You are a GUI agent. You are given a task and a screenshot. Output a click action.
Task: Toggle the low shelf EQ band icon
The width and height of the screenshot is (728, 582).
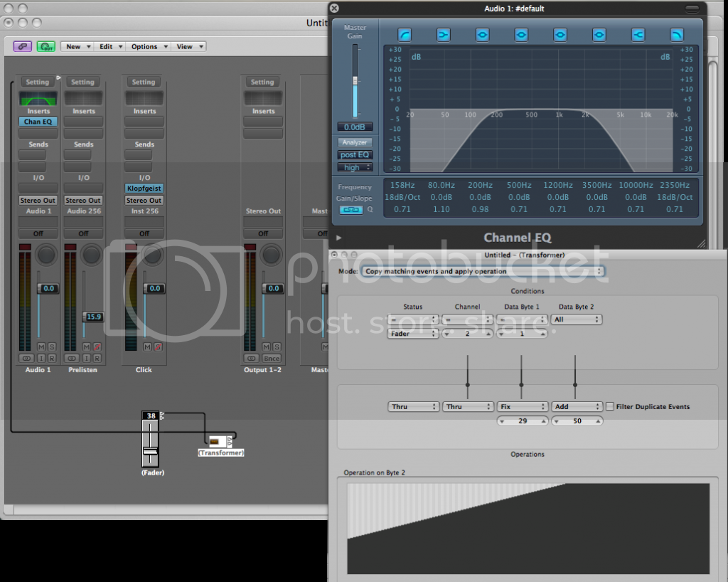tap(444, 34)
